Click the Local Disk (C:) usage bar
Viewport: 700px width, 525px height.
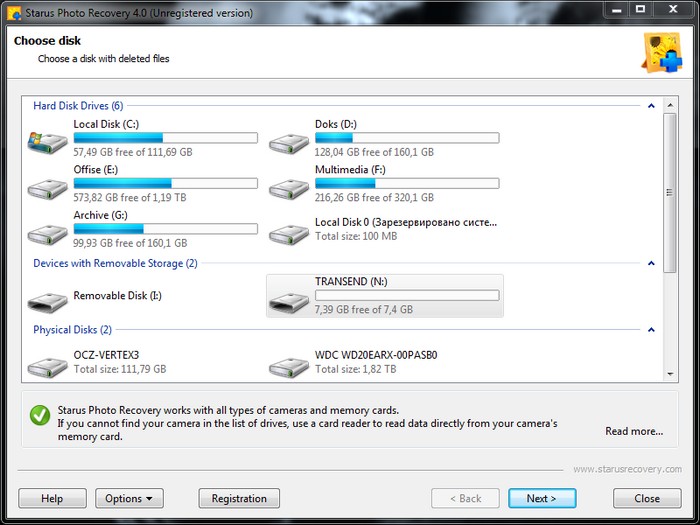(166, 138)
